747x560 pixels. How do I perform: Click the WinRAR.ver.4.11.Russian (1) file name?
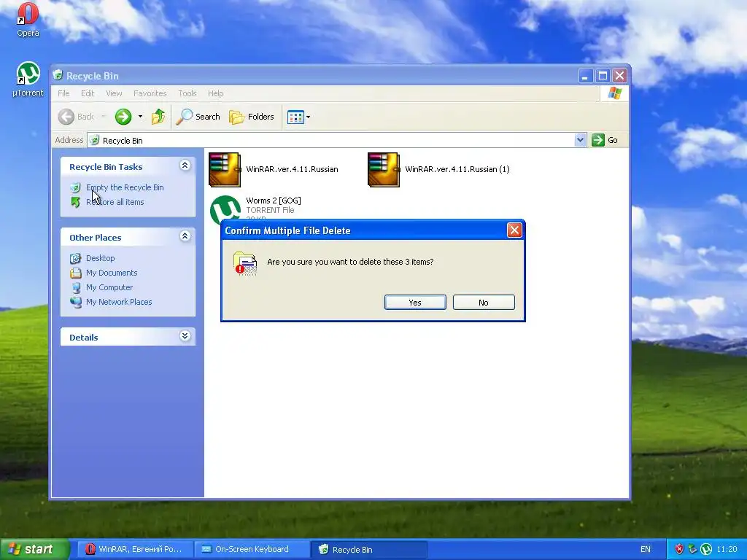tap(457, 169)
